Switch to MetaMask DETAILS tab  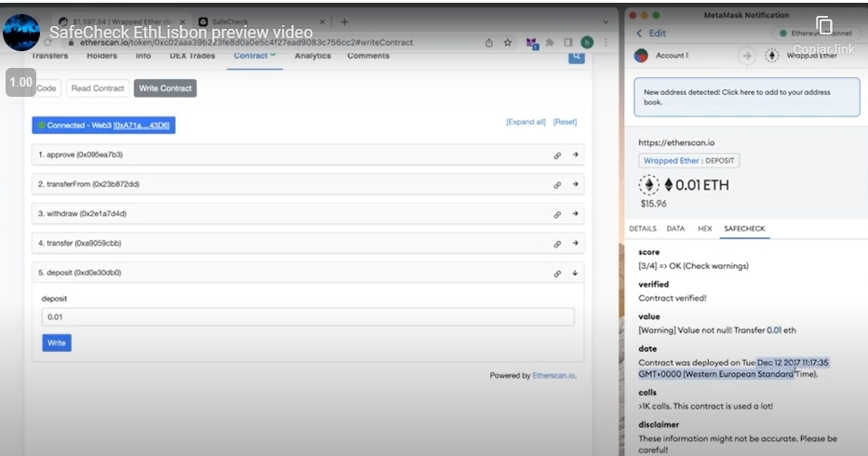643,229
